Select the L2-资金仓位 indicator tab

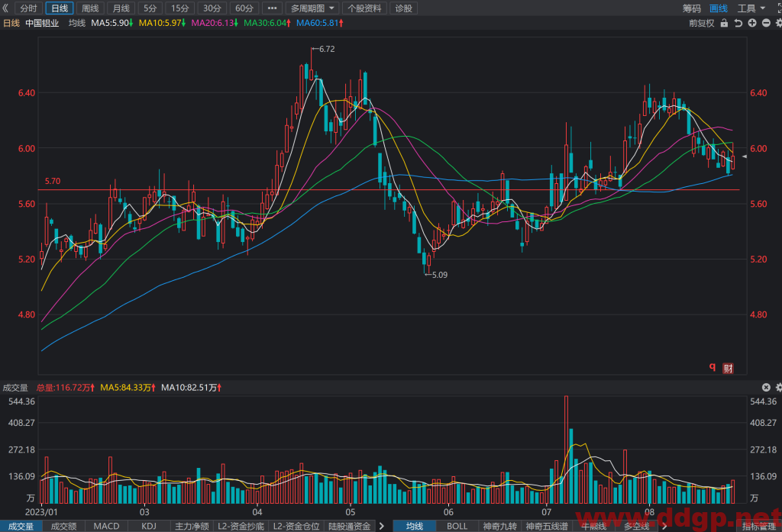coord(296,526)
